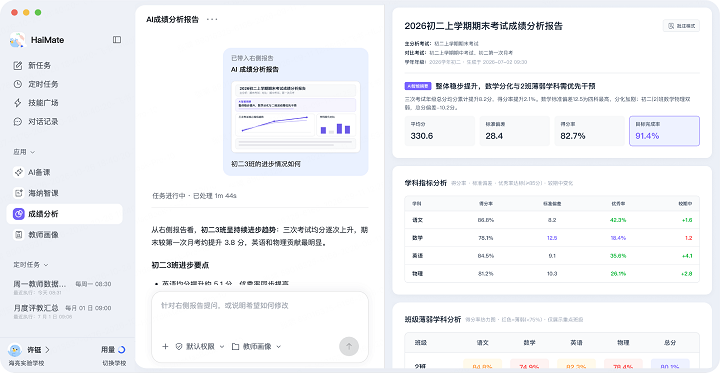Select the highlighted 91.4% metric card
This screenshot has height=373, width=720.
664,131
